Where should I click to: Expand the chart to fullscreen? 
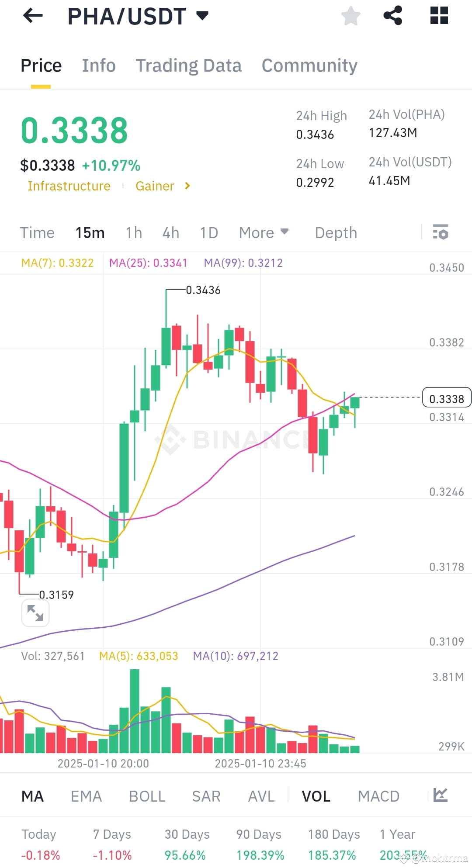tap(35, 612)
